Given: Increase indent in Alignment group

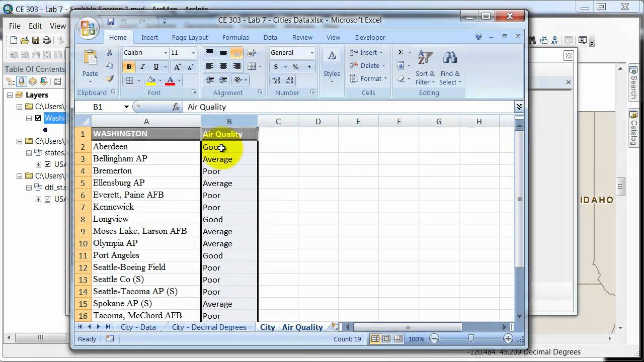Looking at the screenshot, I should 223,80.
